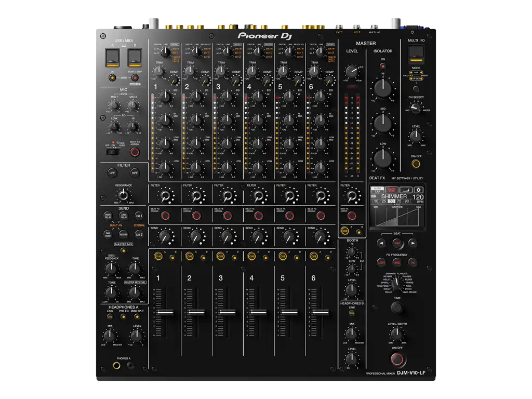Open MY SETTINGS / UTILITY
The image size is (532, 399).
pos(407,178)
